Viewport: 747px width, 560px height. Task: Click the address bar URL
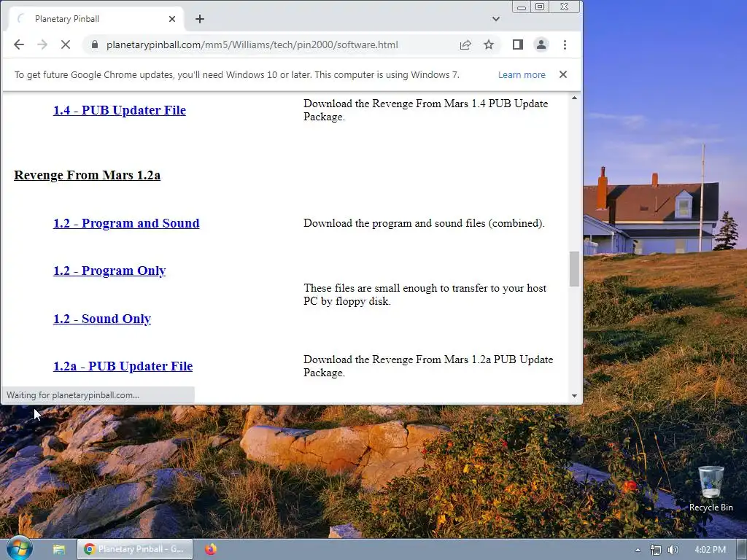tap(252, 44)
